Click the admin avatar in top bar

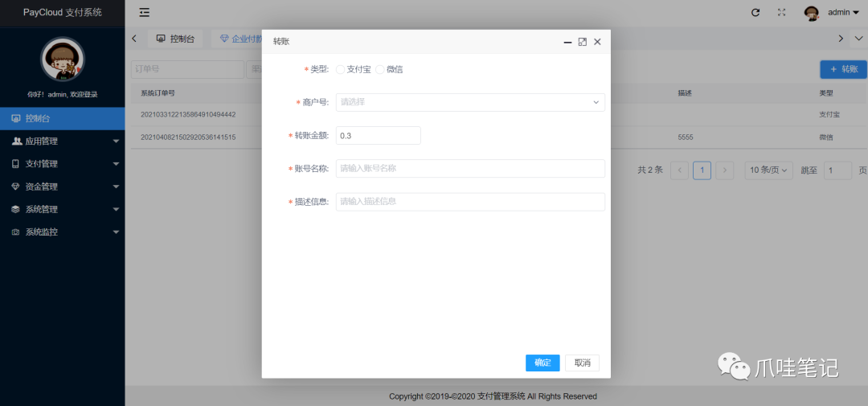pos(812,14)
